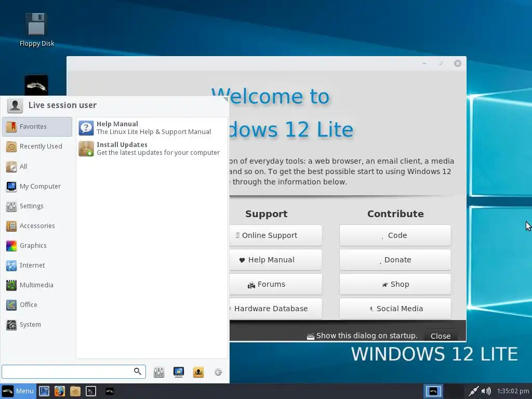The width and height of the screenshot is (532, 399).
Task: Click the Code button under Contribute
Action: coord(395,235)
